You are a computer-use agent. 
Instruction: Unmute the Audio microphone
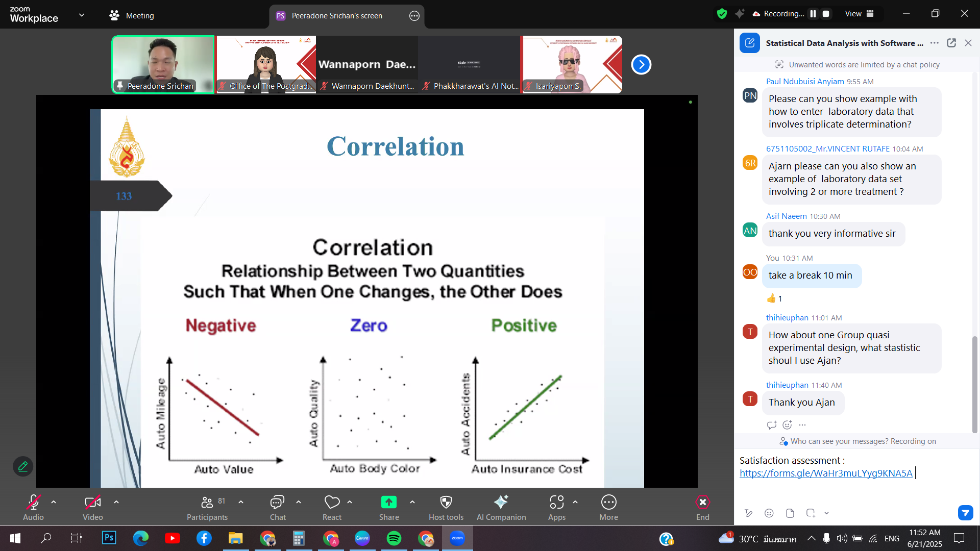pos(33,503)
